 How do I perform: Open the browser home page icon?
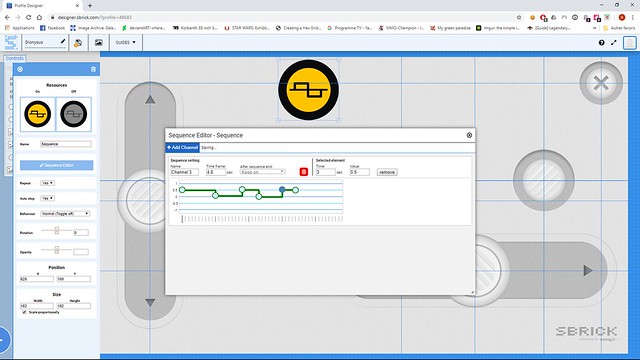[39, 18]
